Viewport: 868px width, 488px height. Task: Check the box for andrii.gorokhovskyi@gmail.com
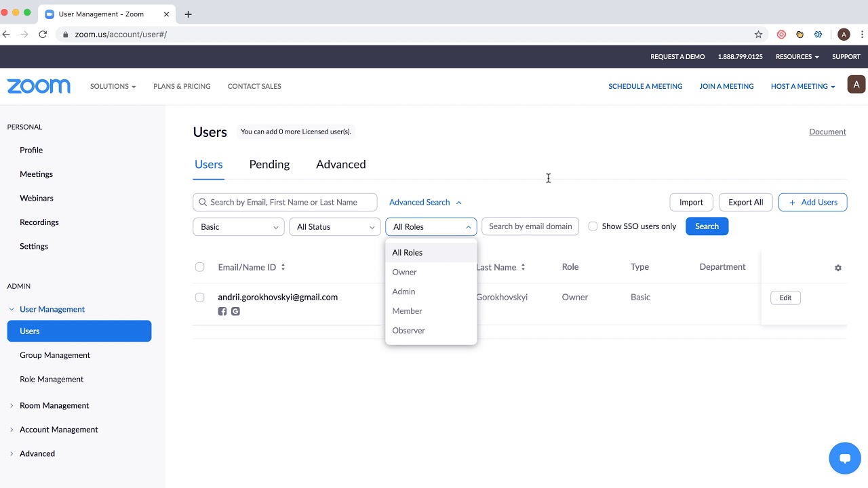click(x=199, y=297)
